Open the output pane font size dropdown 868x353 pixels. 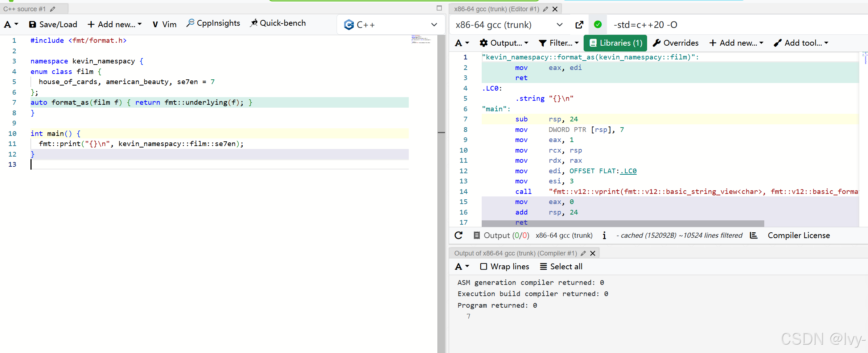(x=462, y=267)
